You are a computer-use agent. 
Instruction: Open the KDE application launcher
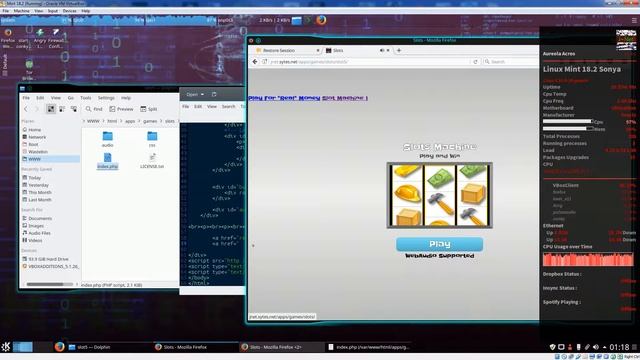tap(6, 347)
